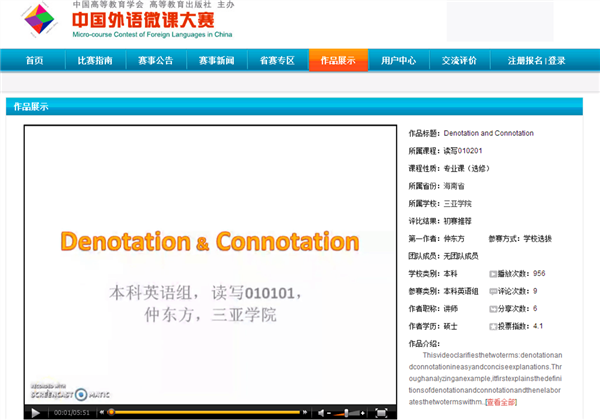The width and height of the screenshot is (600, 420).
Task: Select the 用户中心 user center tab
Action: (398, 61)
